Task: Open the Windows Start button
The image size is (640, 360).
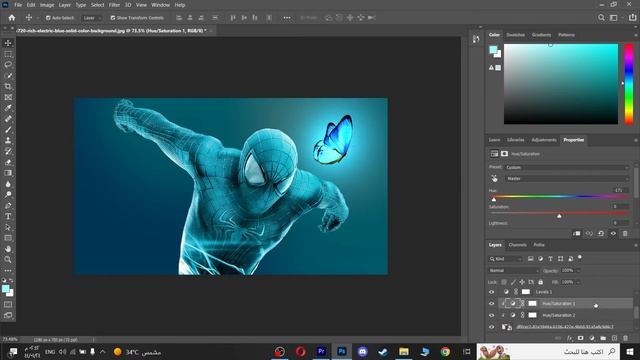Action: [630, 351]
